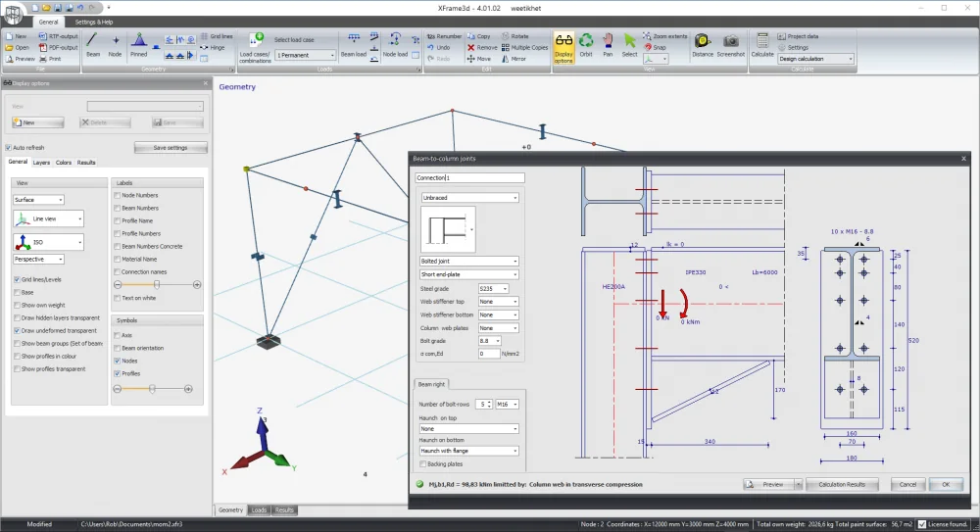This screenshot has height=532, width=980.
Task: Run Calculate from the ribbon
Action: coord(761,45)
